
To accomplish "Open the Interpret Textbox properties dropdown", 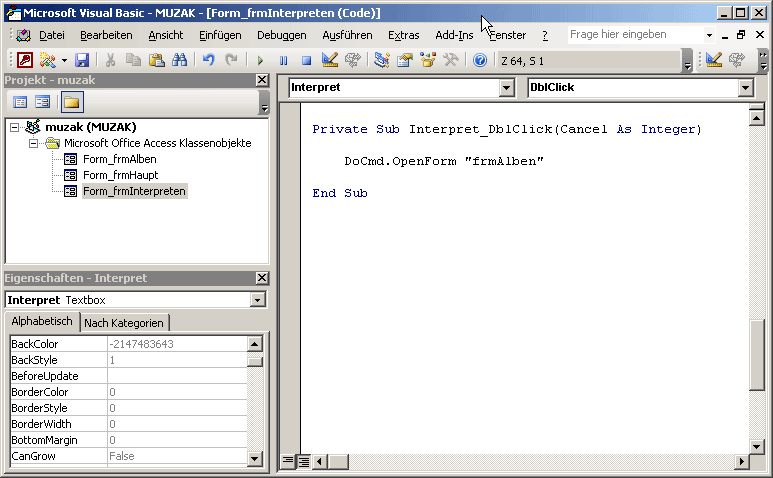I will (257, 300).
